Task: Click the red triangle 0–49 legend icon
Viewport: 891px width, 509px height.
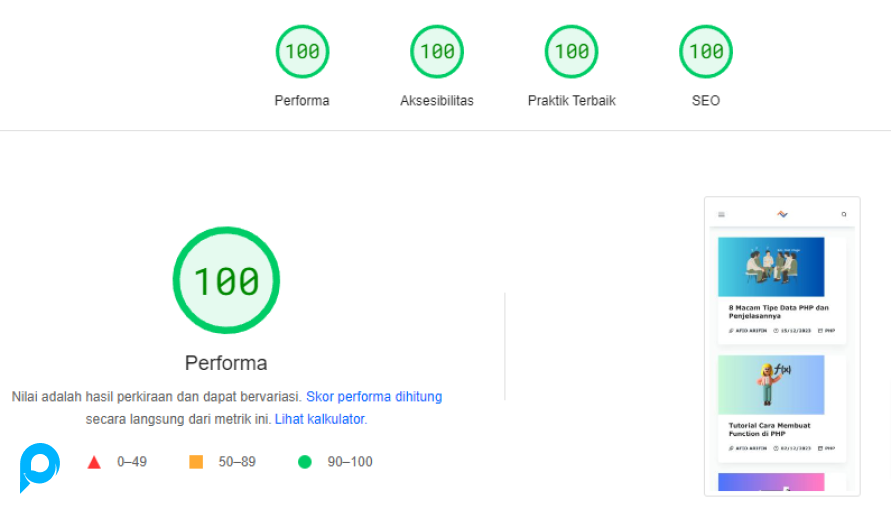Action: pos(94,462)
